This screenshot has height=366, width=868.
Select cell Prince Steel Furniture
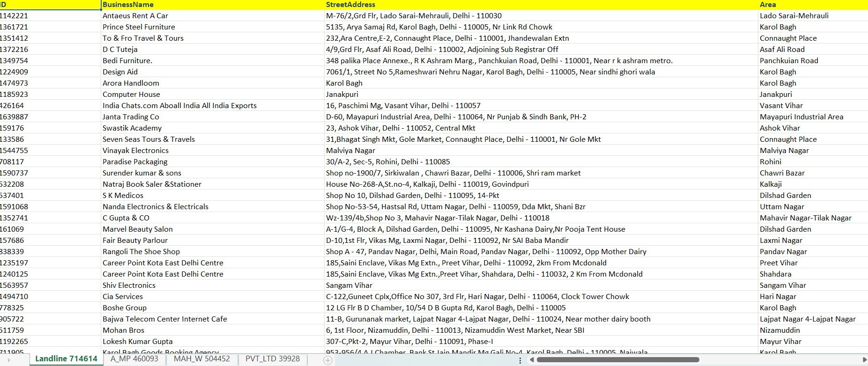(212, 27)
